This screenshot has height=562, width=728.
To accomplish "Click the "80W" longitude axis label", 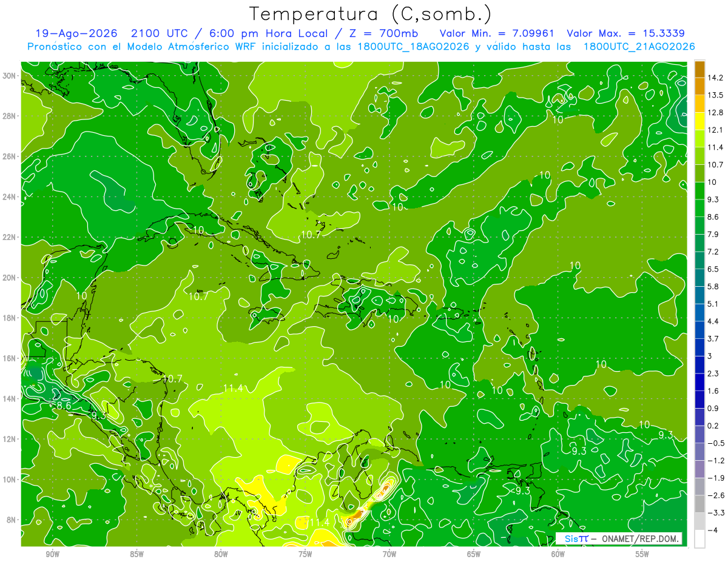I will tap(221, 554).
